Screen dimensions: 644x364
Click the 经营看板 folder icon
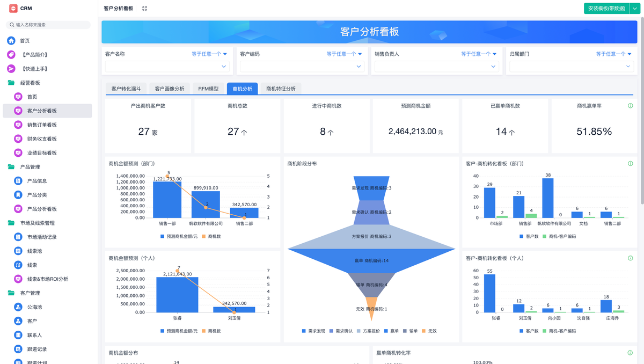coord(11,83)
